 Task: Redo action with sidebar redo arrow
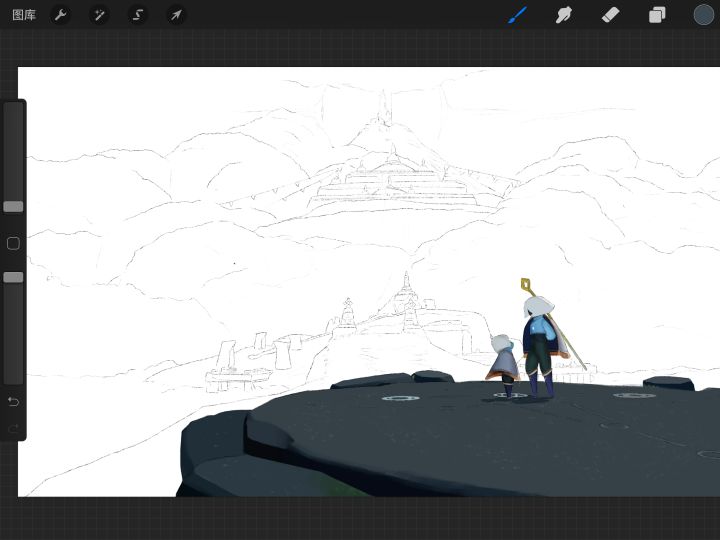(x=13, y=428)
